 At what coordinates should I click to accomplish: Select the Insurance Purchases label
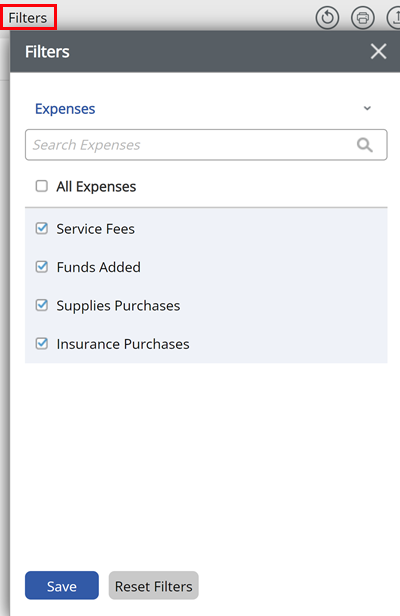[x=123, y=344]
